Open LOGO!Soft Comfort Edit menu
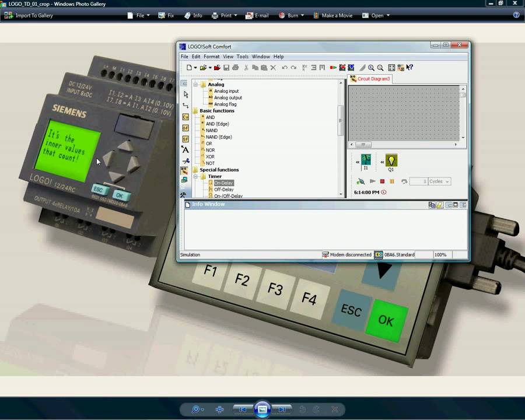The height and width of the screenshot is (420, 525). point(196,57)
